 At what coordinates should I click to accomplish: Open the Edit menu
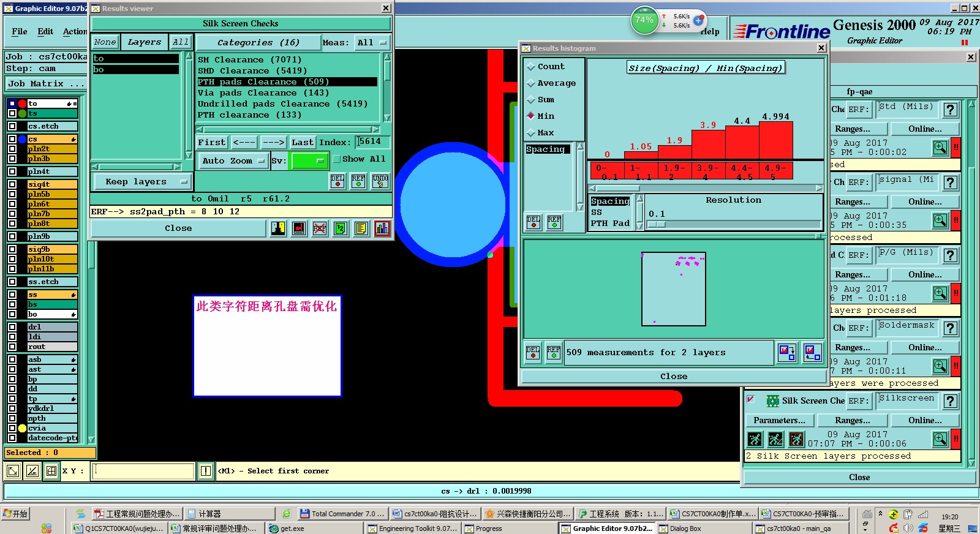click(x=45, y=31)
